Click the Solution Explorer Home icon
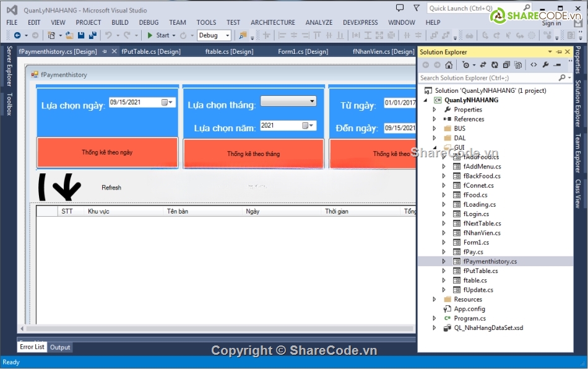The image size is (588, 369). (449, 65)
